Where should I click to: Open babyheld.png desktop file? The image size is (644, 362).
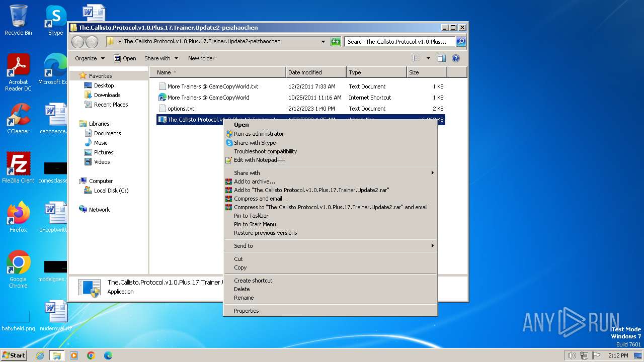(18, 321)
